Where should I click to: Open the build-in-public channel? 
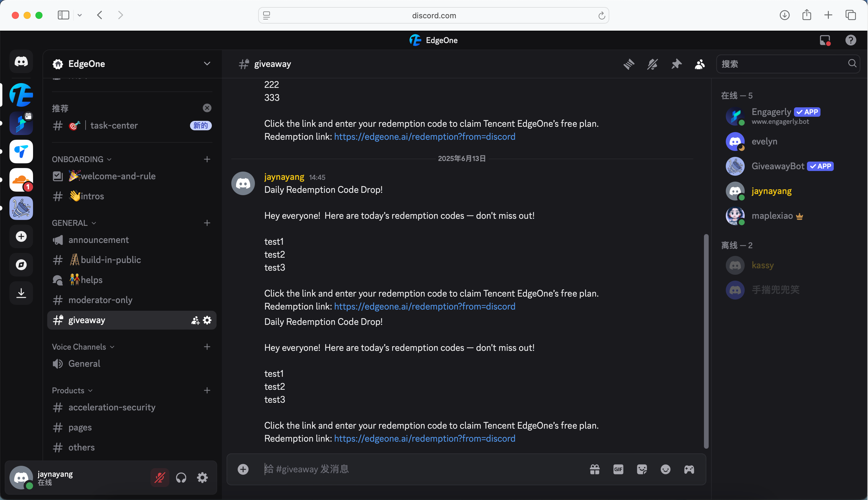pos(132,260)
